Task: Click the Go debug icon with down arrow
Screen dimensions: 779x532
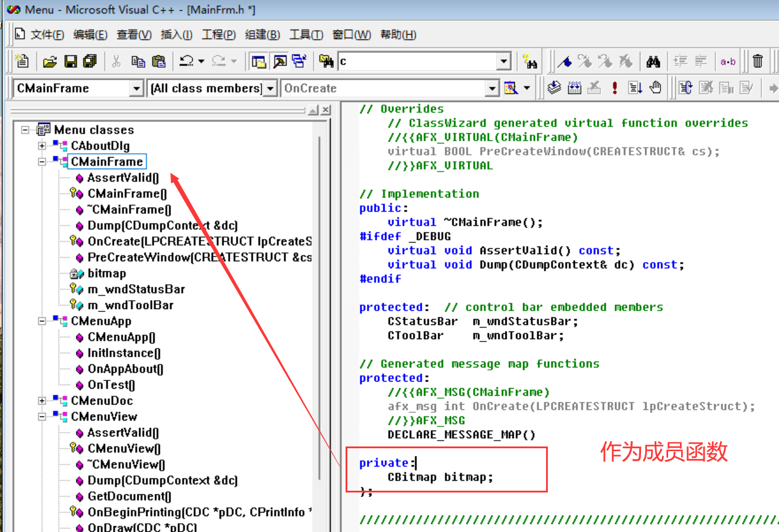Action: [x=635, y=88]
